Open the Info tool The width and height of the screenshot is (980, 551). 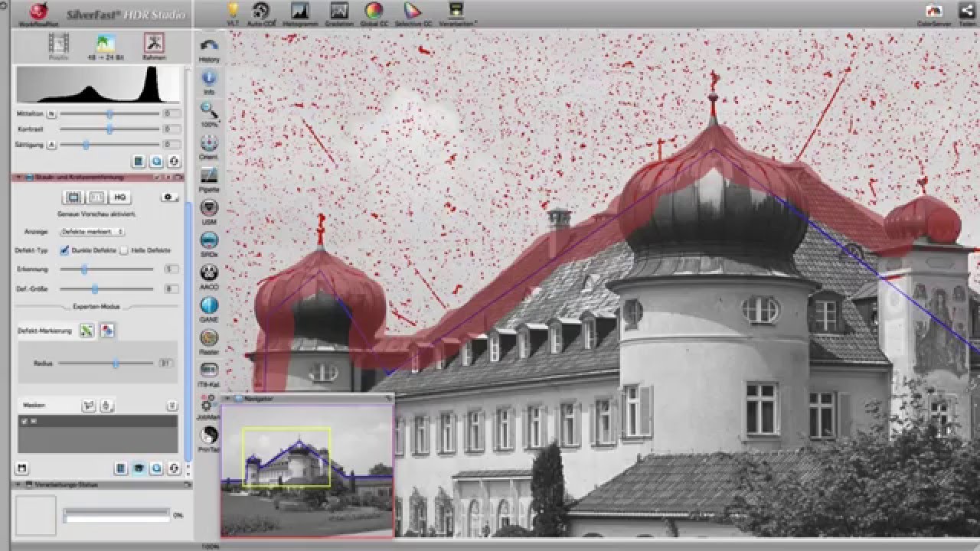point(209,81)
